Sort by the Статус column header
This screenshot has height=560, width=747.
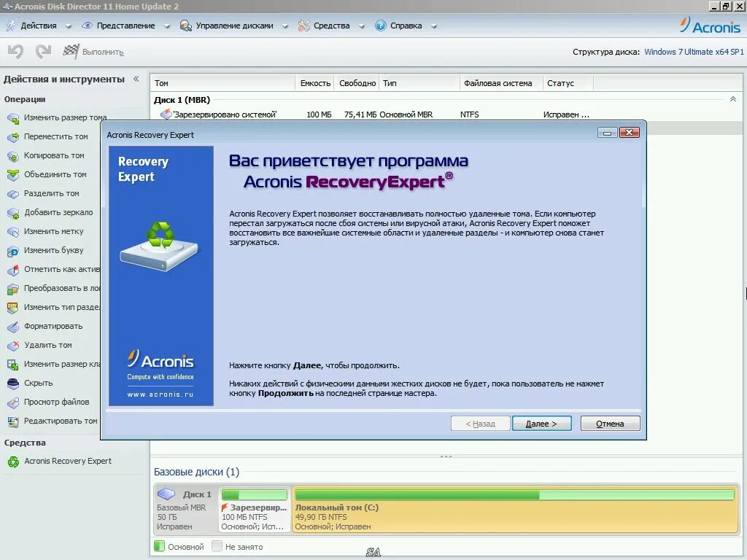[568, 83]
